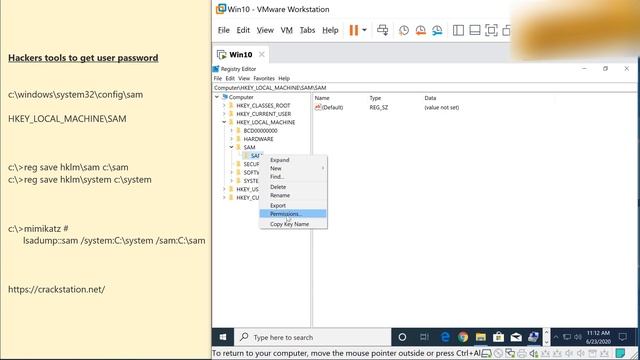The image size is (640, 360).
Task: Open the VM menu
Action: [287, 30]
